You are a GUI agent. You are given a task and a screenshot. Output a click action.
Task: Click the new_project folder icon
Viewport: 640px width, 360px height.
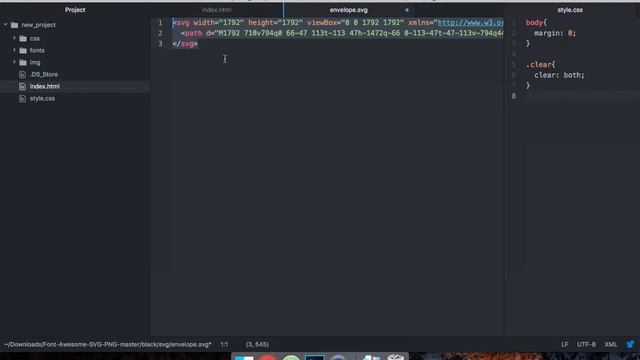click(x=15, y=25)
